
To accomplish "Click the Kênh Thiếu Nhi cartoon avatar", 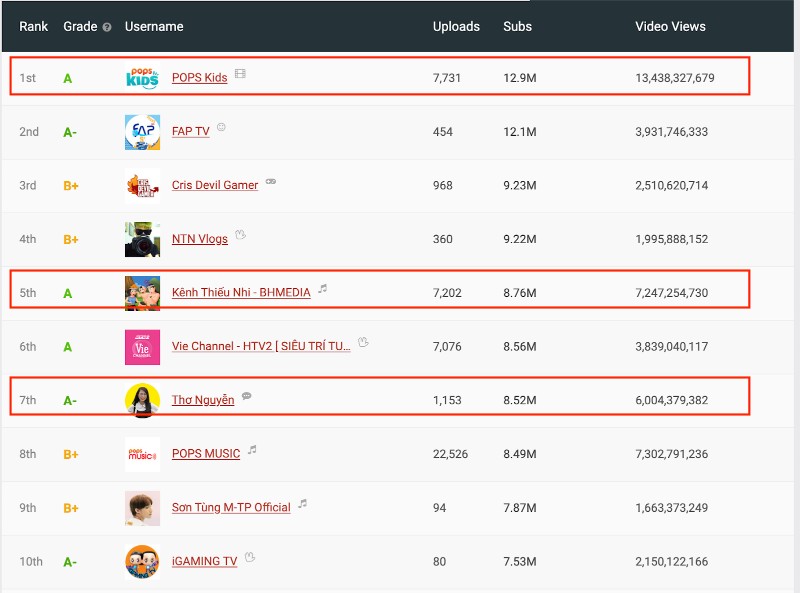I will point(142,293).
